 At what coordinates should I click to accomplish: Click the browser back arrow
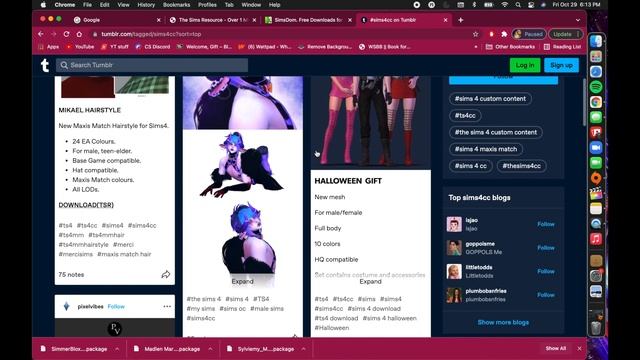(x=41, y=34)
